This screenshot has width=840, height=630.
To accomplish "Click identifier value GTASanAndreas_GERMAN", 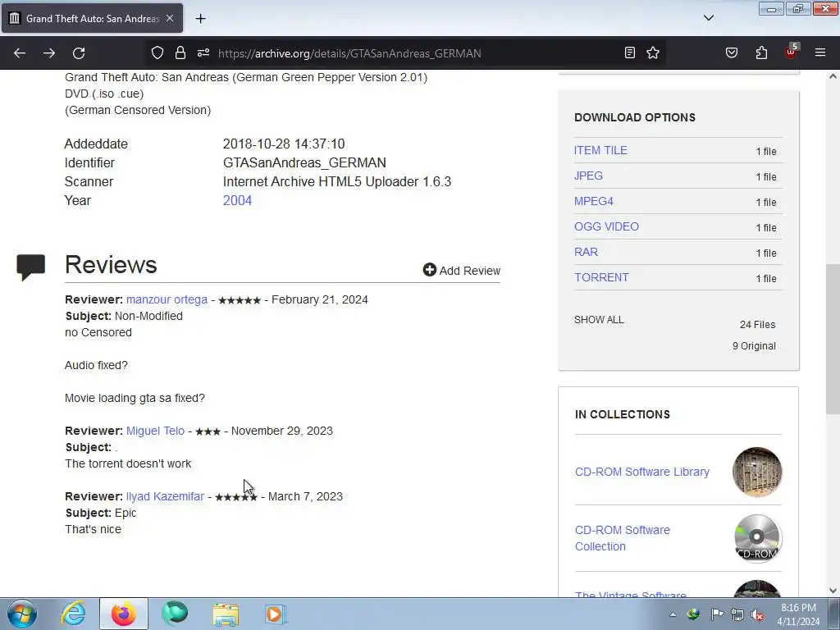I will pos(304,163).
